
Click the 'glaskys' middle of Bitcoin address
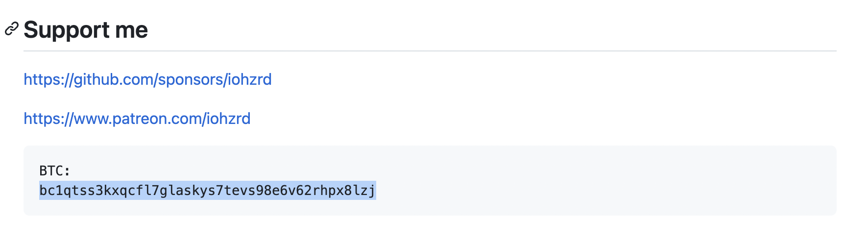click(x=188, y=190)
